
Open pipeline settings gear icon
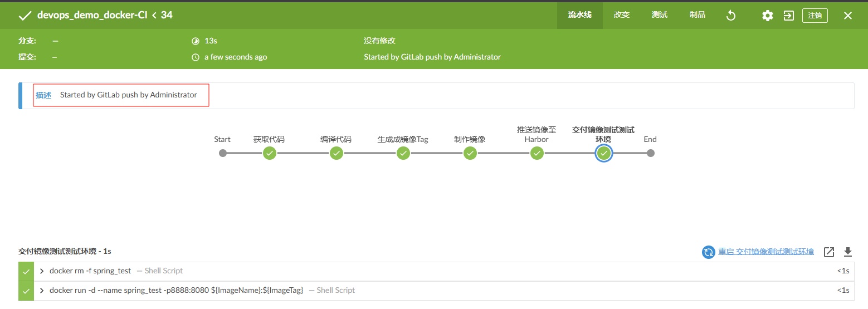[x=767, y=16]
